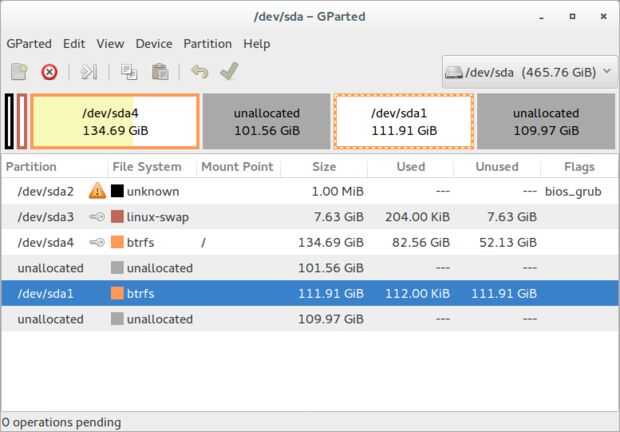
Task: Select the /dev/sda4 block in disk map
Action: (115, 121)
